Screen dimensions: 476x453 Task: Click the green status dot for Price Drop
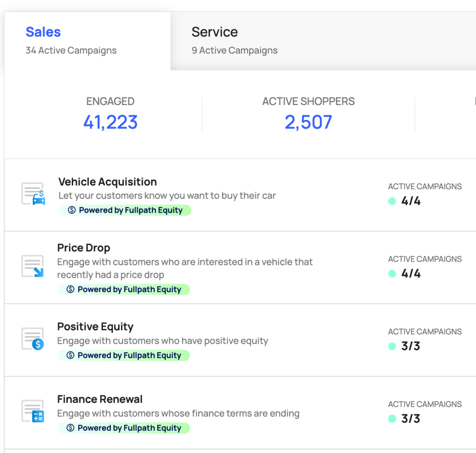[x=392, y=274]
